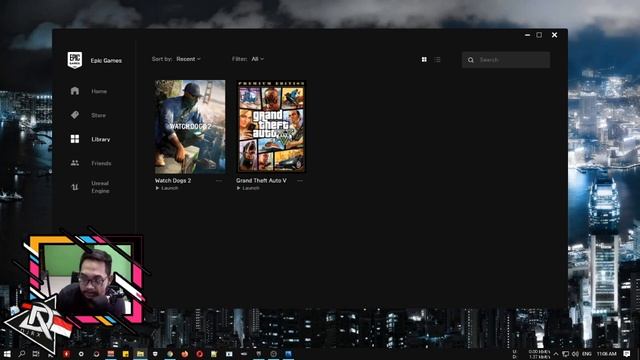640x360 pixels.
Task: Open Unreal Engine in sidebar
Action: click(100, 187)
